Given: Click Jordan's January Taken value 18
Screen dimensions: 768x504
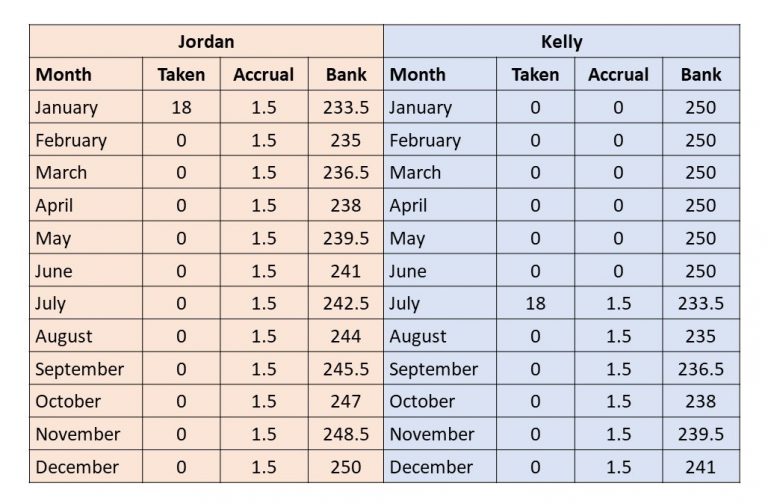Looking at the screenshot, I should tap(181, 108).
